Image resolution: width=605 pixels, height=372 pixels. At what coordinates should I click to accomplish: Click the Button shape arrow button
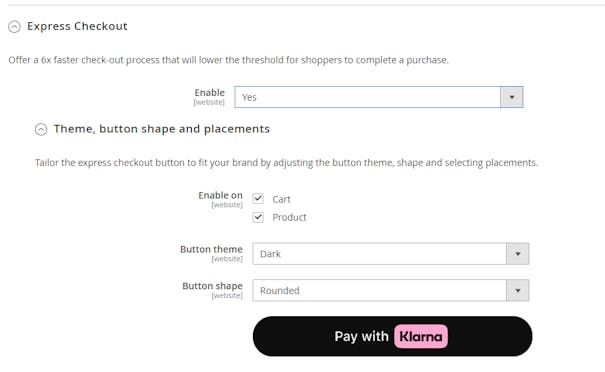[517, 291]
